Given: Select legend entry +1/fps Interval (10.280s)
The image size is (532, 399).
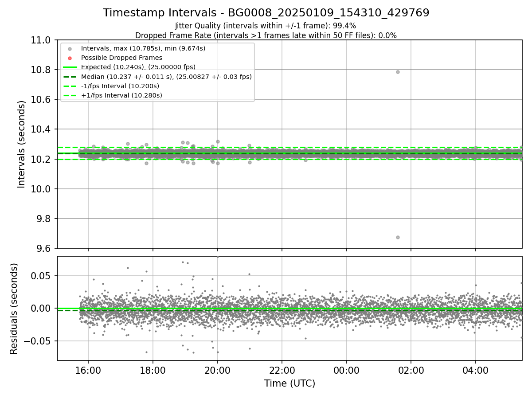Looking at the screenshot, I should coord(121,95).
